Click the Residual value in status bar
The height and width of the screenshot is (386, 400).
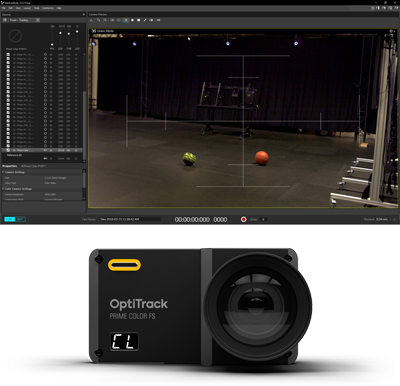(382, 219)
